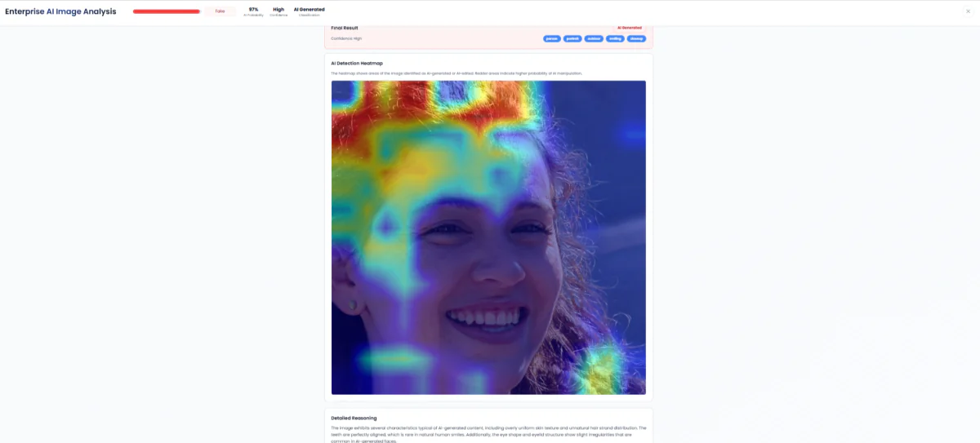Click the 'Detailed Reasoning' heading
Viewport: 980px width, 443px height.
point(354,418)
